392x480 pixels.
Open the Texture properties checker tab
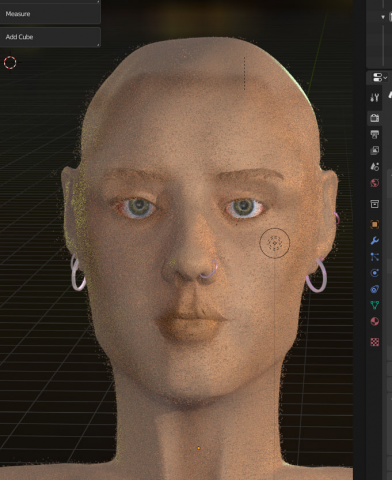coord(375,342)
